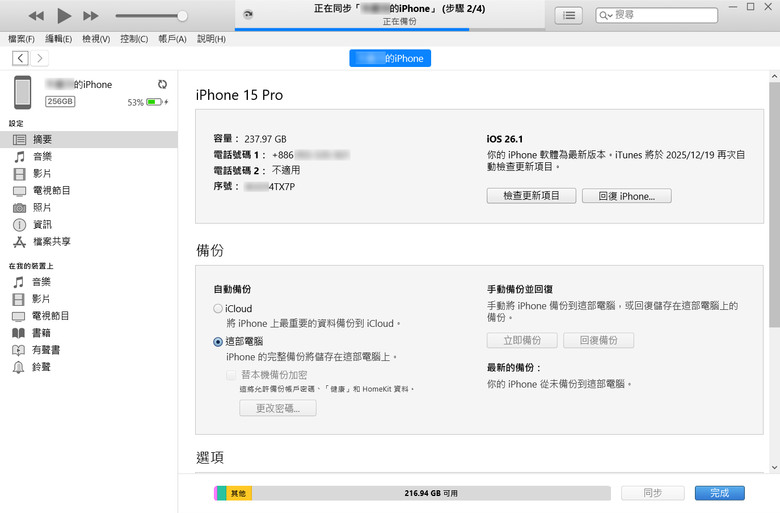Click the 216.94 GB 可用 storage bar
Image resolution: width=780 pixels, height=513 pixels.
tap(431, 493)
